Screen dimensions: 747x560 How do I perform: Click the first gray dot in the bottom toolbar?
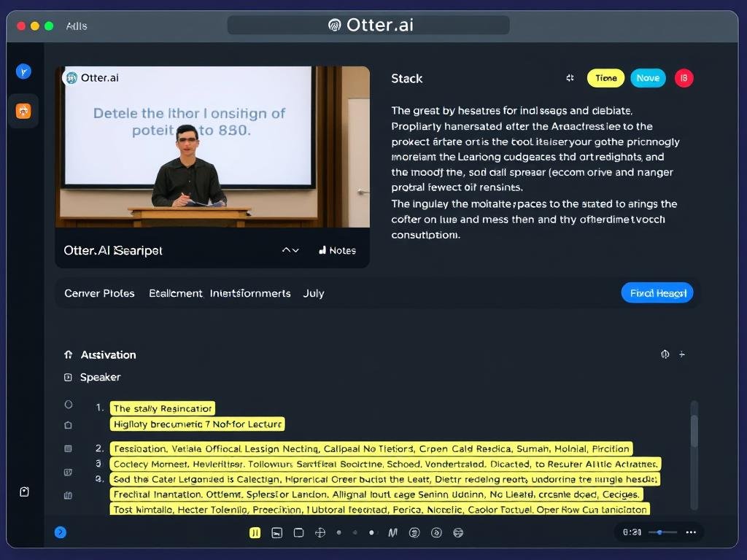click(338, 532)
